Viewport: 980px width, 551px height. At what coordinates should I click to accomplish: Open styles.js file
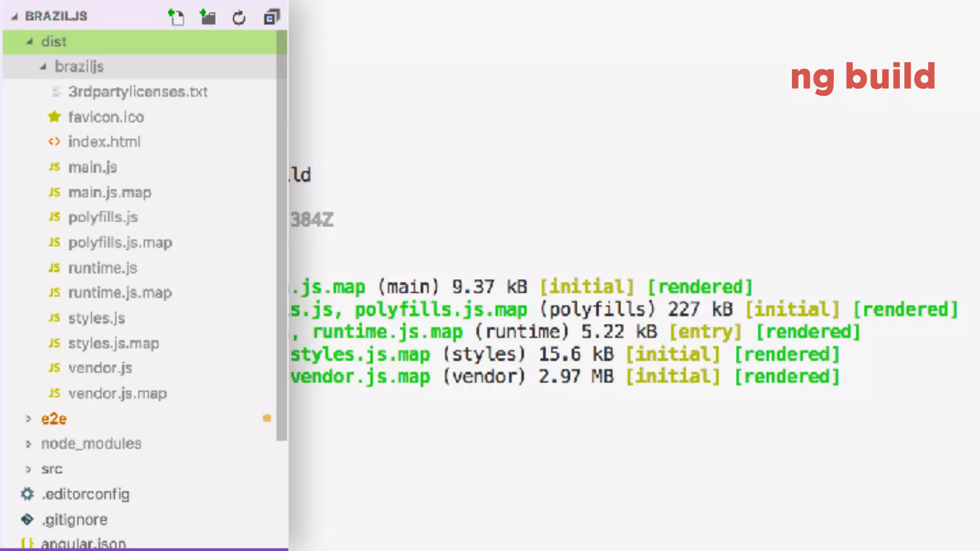coord(97,318)
